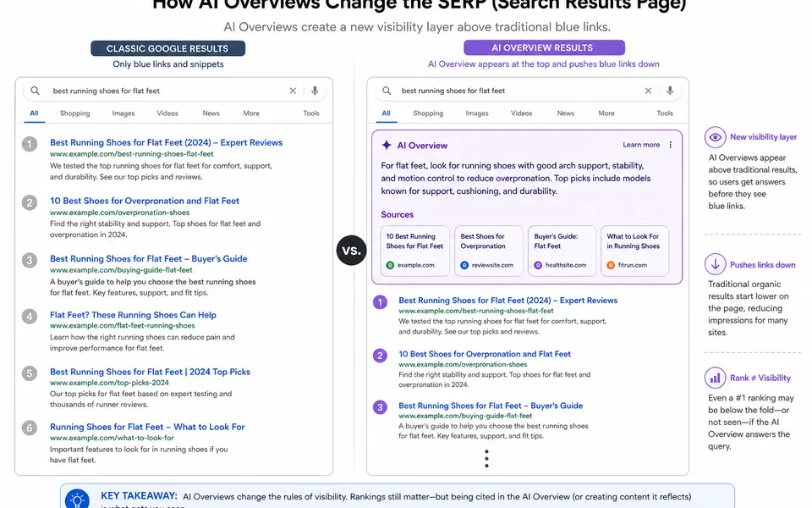Viewport: 812px width, 508px height.
Task: Open More menu in classic results
Action: click(x=251, y=113)
